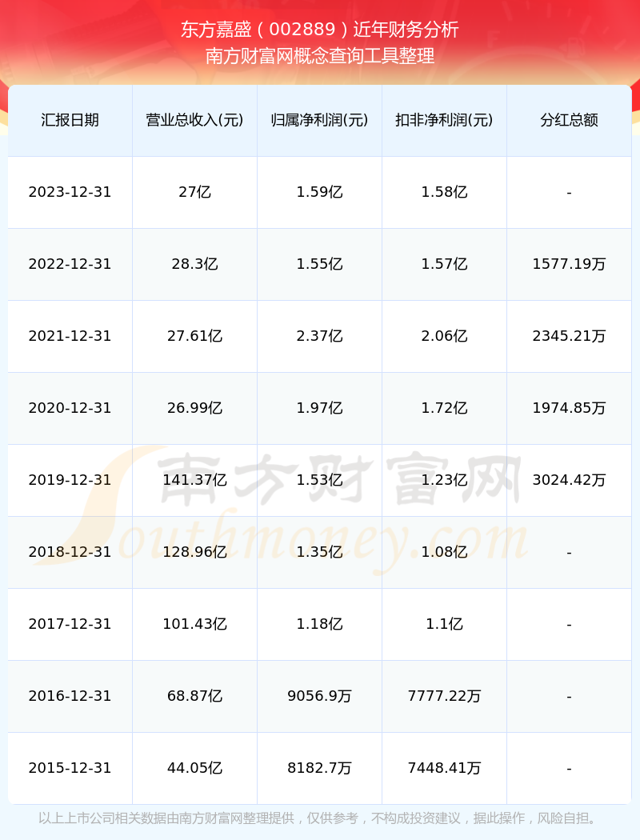This screenshot has height=840, width=640.
Task: Select net profit 1.97亿
Action: [x=319, y=408]
